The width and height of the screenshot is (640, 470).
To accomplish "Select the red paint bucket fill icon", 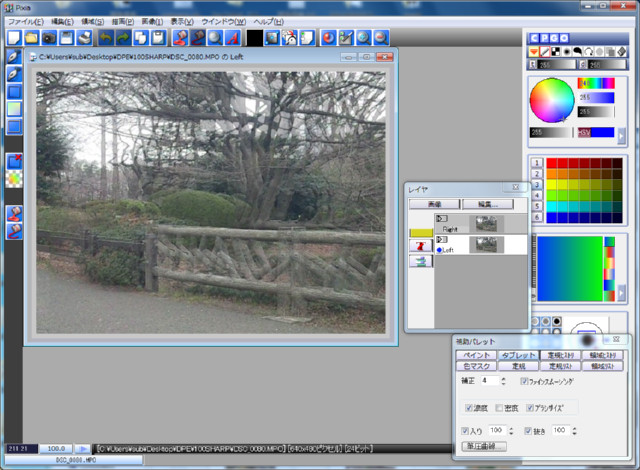I will point(180,38).
